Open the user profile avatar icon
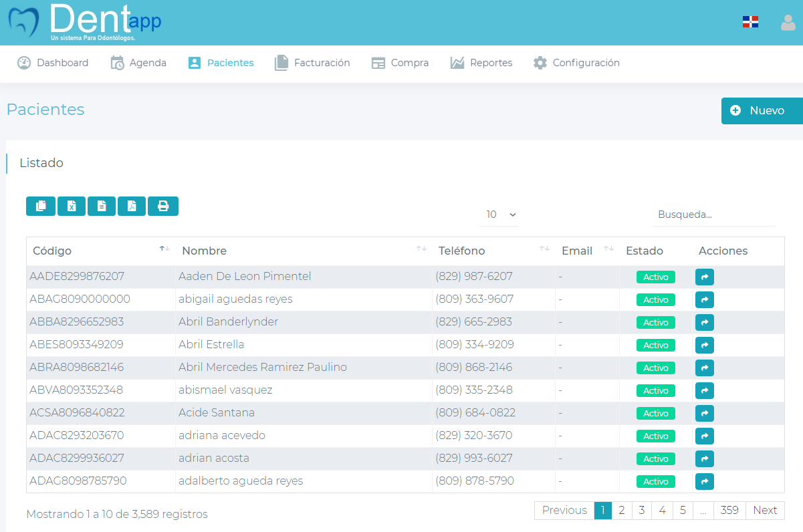 [x=788, y=23]
